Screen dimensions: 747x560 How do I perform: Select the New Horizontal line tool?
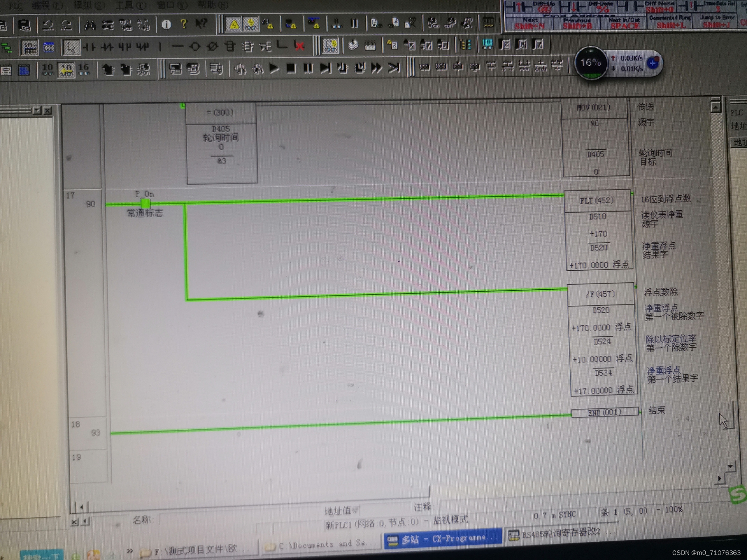[177, 47]
